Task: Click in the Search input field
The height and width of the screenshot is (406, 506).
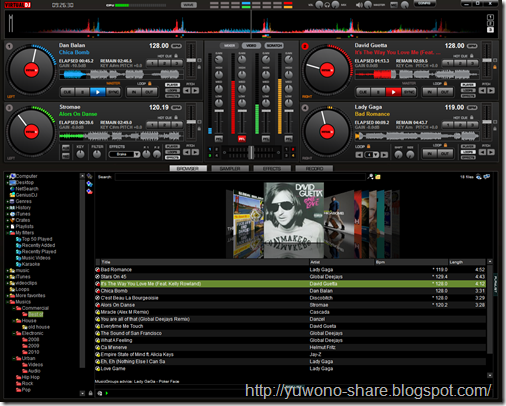Action: [240, 177]
